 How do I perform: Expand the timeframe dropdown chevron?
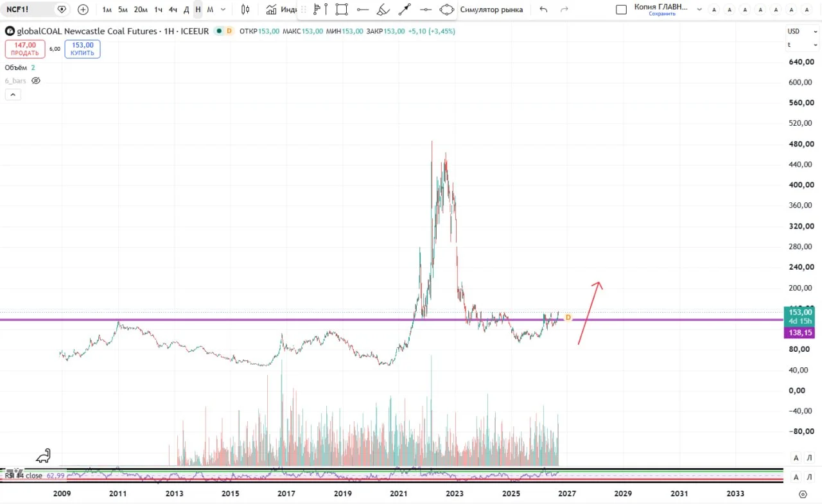tap(223, 10)
